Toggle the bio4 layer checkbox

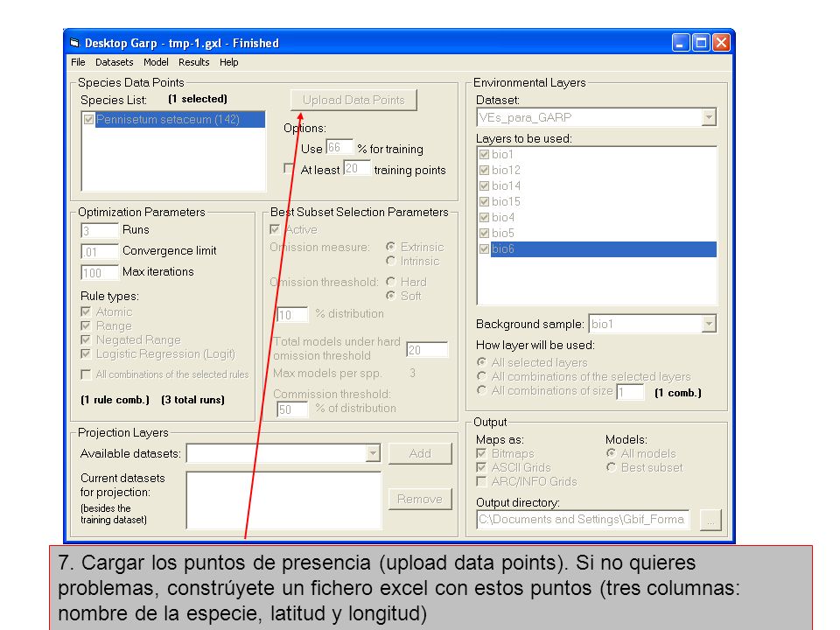click(484, 218)
